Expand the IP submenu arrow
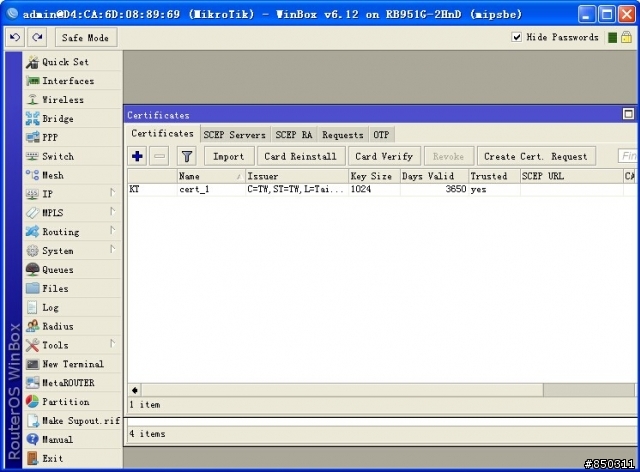The height and width of the screenshot is (472, 640). (x=112, y=192)
